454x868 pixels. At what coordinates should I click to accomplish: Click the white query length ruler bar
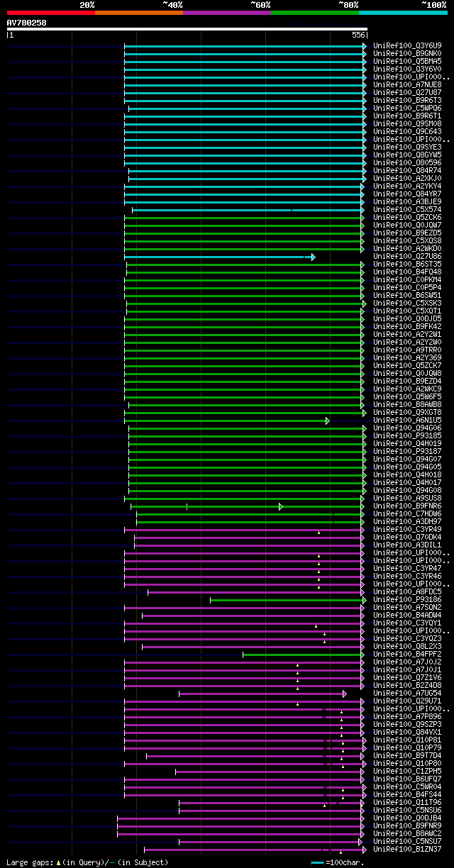[187, 29]
